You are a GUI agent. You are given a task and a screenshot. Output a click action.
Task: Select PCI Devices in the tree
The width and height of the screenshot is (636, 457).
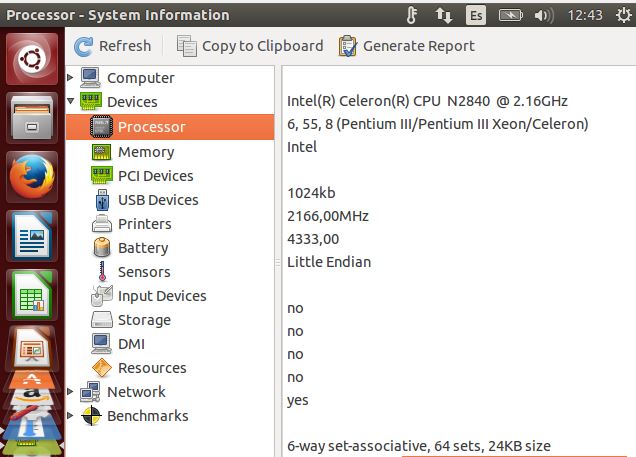(x=155, y=176)
